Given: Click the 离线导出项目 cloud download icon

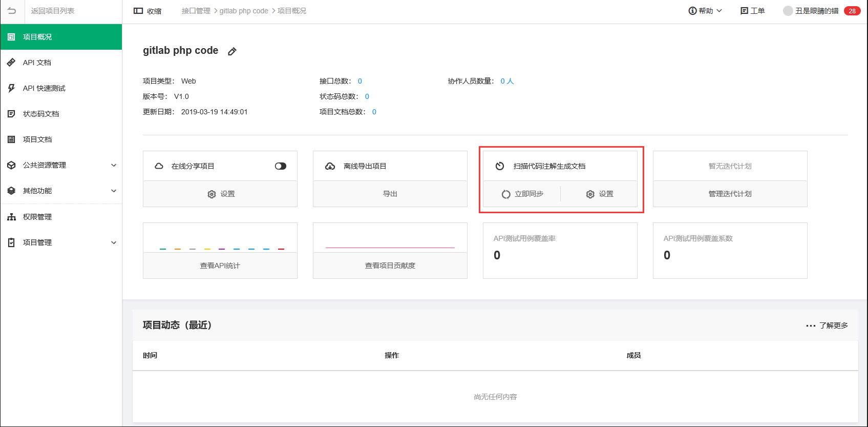Looking at the screenshot, I should [x=330, y=166].
